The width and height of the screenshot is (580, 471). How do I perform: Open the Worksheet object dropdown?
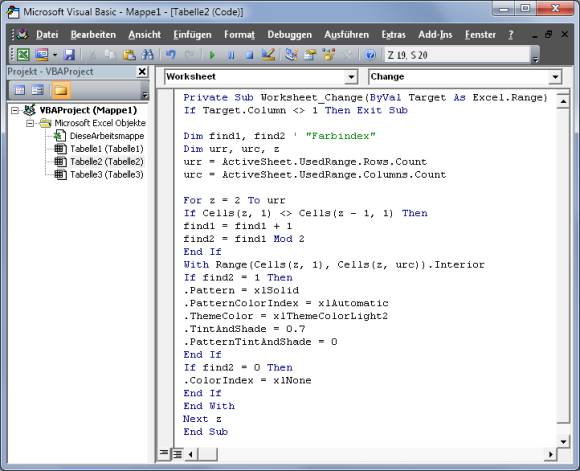351,77
